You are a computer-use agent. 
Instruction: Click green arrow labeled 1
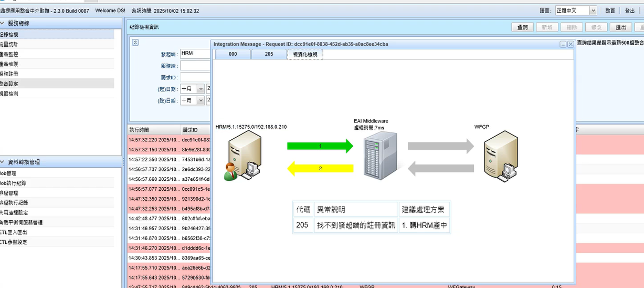pos(320,146)
